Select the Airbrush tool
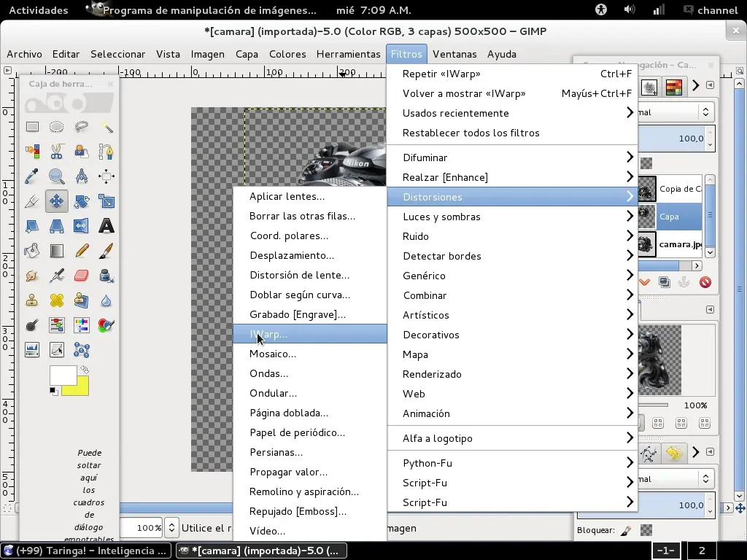Screen dimensions: 747x560 coord(57,275)
